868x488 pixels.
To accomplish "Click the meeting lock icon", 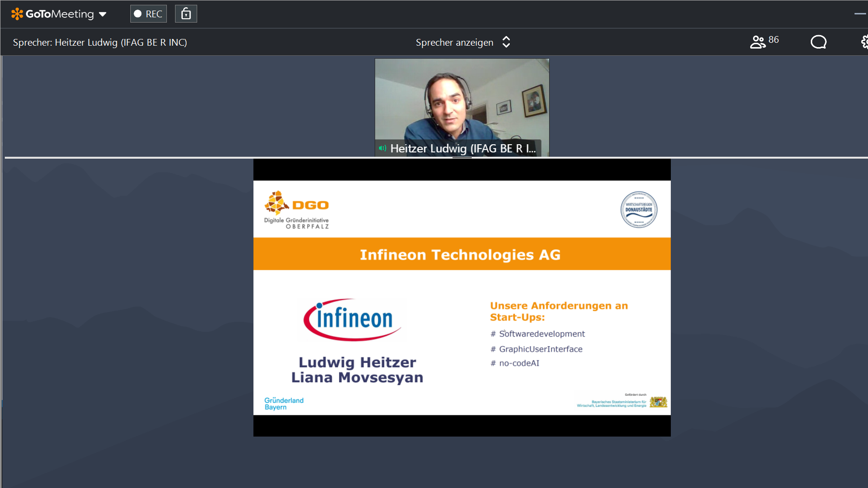I will click(x=186, y=14).
